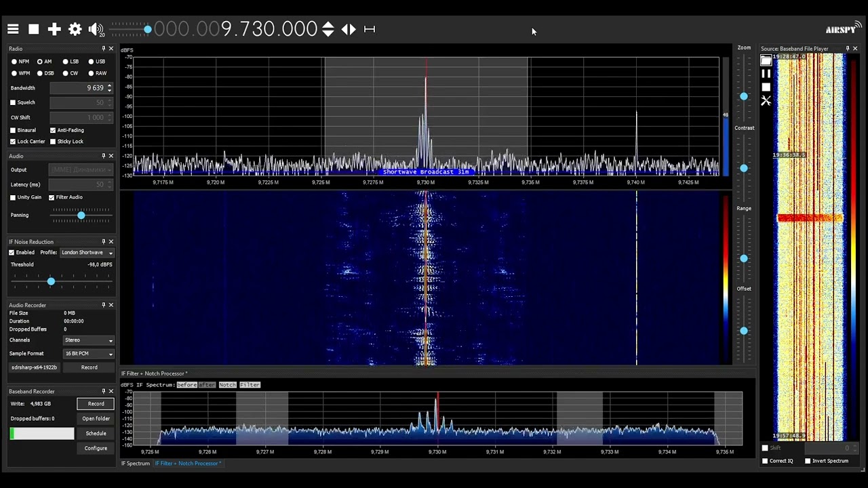
Task: Open the Sample Format dropdown
Action: 89,354
